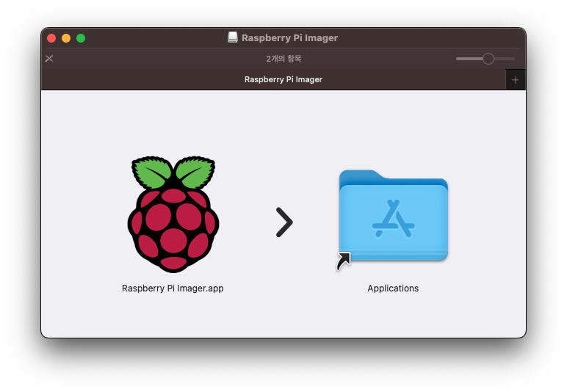
Task: Click the Applications folder label
Action: [393, 288]
